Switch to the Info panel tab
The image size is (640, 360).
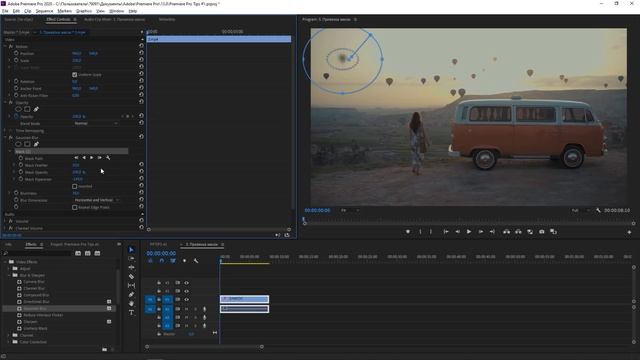pos(8,244)
